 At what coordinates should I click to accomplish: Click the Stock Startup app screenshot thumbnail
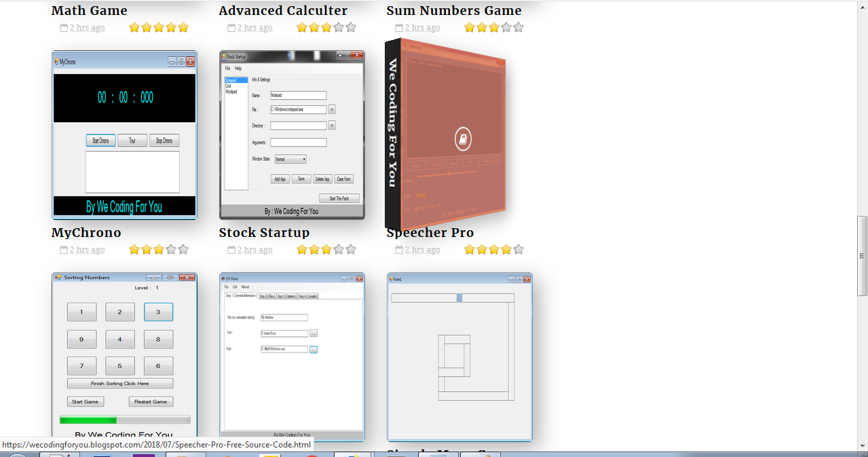(292, 134)
